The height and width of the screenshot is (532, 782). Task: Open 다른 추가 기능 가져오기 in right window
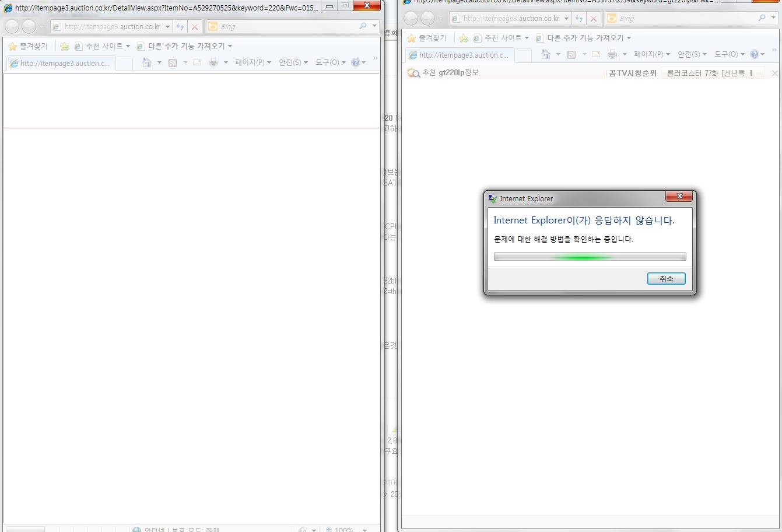click(583, 38)
